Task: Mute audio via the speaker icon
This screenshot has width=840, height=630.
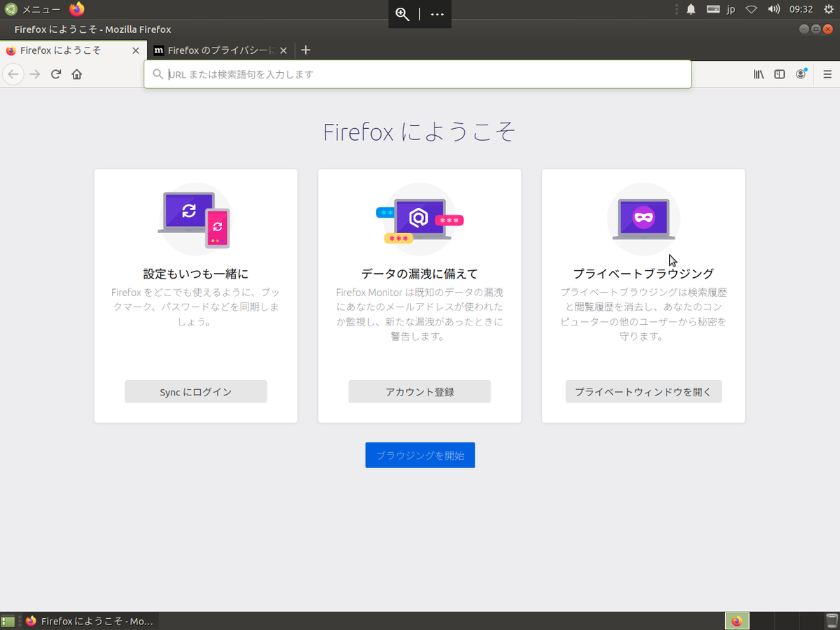Action: (773, 9)
